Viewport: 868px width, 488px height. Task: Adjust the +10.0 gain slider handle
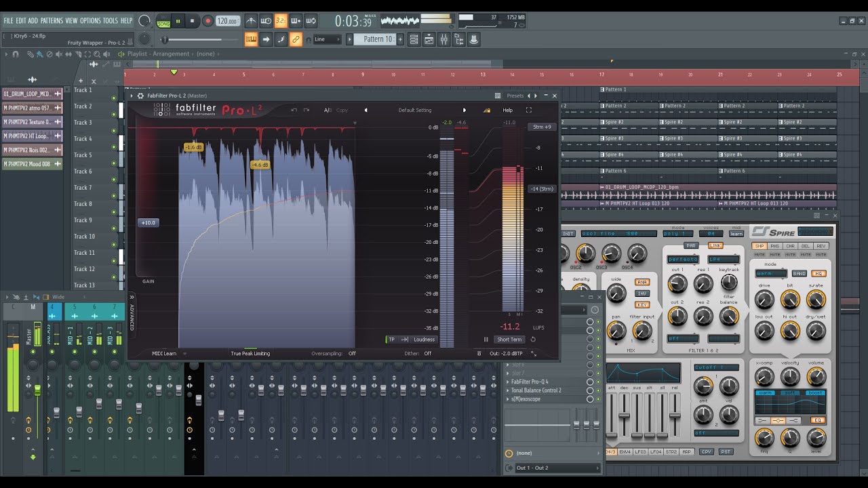[x=148, y=222]
